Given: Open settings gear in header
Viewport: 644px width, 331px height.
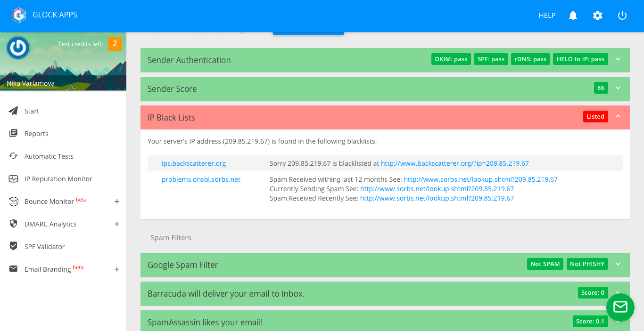Looking at the screenshot, I should (x=597, y=16).
